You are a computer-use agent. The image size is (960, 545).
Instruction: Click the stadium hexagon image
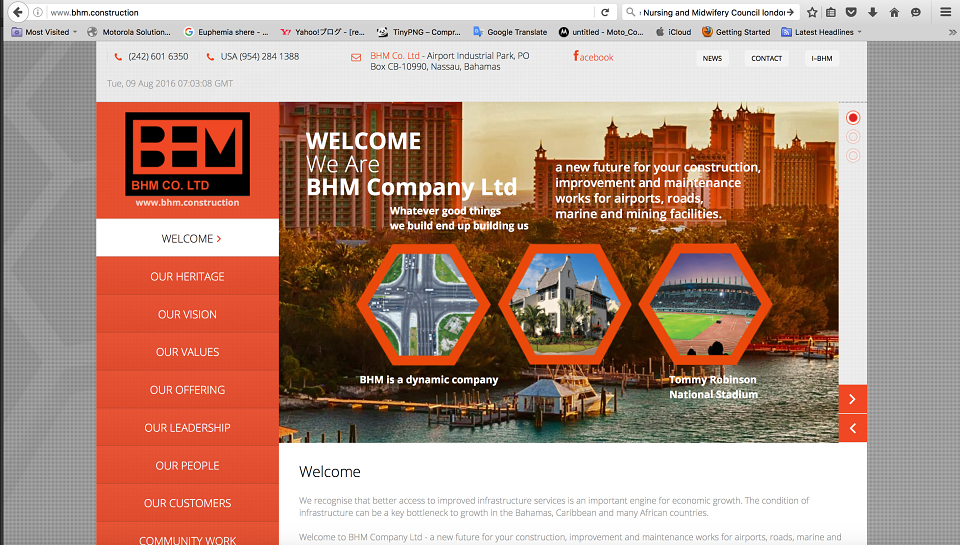click(705, 304)
